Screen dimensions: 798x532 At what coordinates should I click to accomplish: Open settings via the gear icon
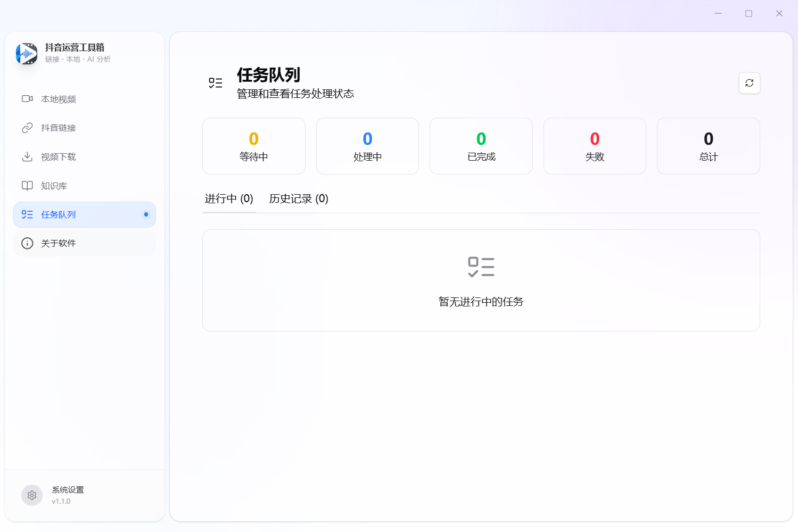click(x=32, y=495)
